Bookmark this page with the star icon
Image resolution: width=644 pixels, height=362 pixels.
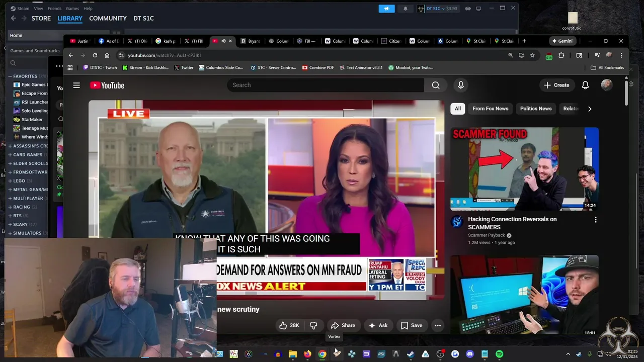532,55
